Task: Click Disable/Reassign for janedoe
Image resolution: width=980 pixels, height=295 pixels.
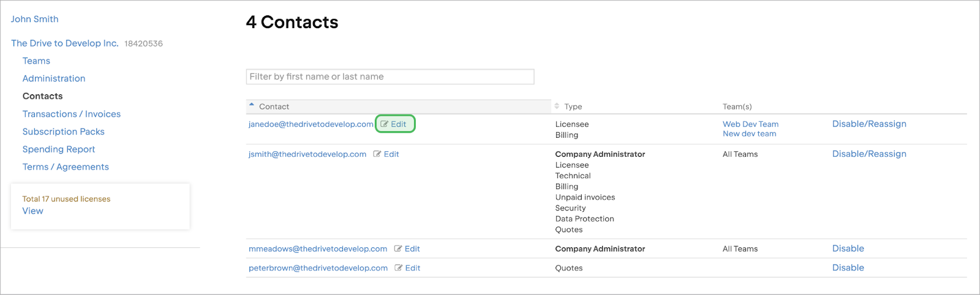Action: tap(869, 124)
